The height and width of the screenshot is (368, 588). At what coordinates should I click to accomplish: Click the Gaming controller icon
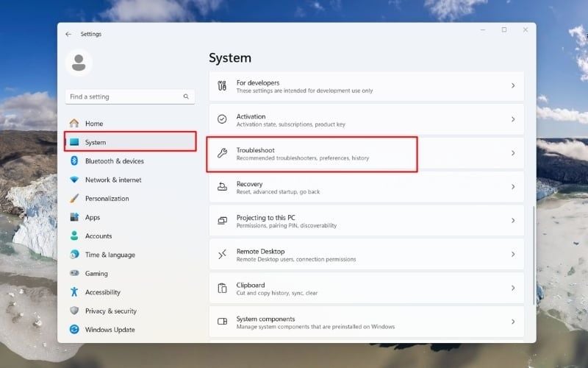pyautogui.click(x=74, y=273)
